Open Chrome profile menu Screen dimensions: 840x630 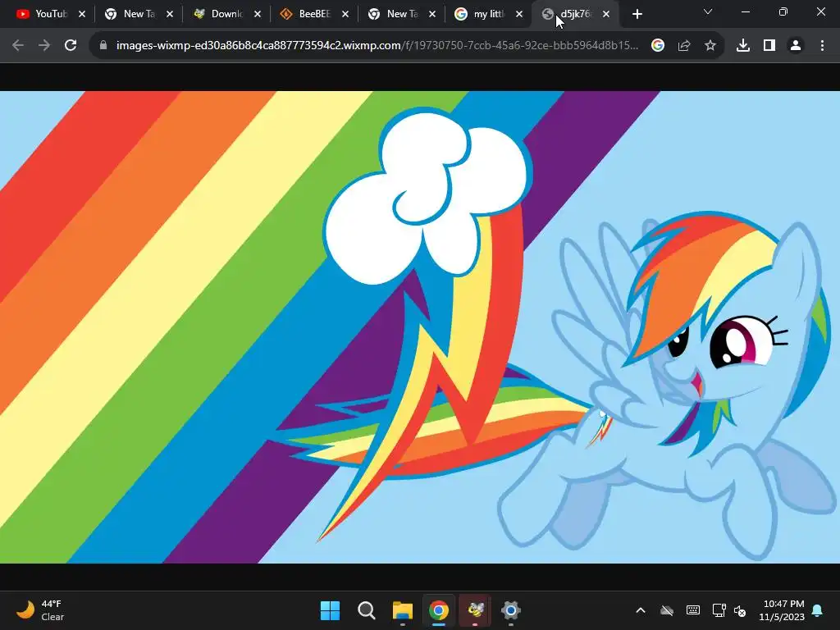click(x=796, y=46)
